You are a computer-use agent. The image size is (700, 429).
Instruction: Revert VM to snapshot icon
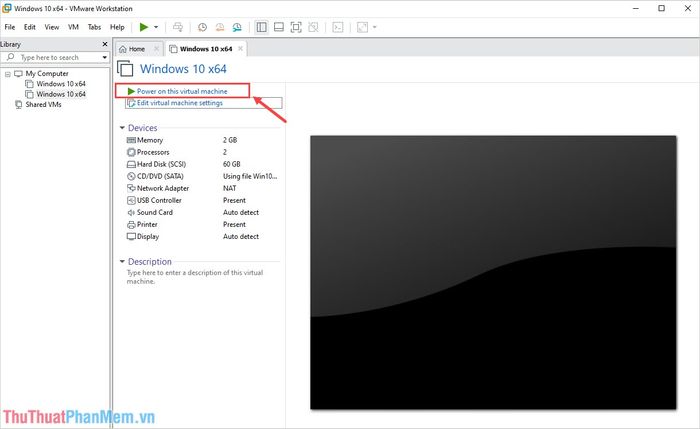click(220, 27)
